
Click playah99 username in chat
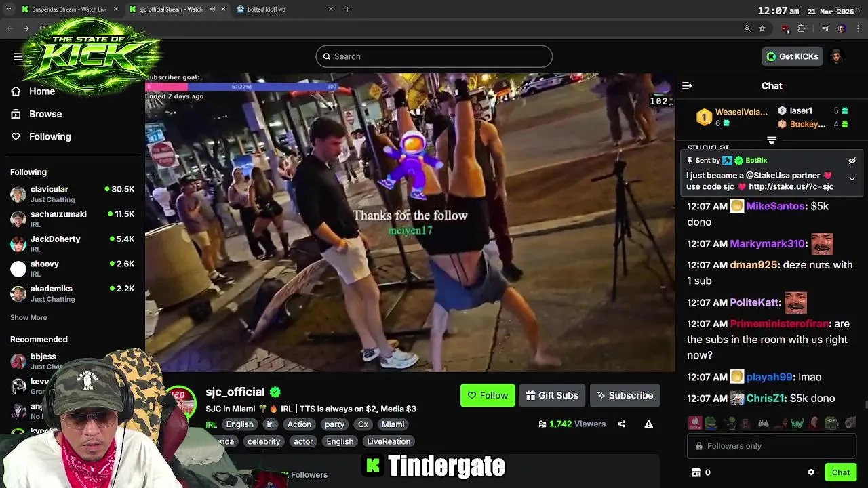tap(769, 377)
